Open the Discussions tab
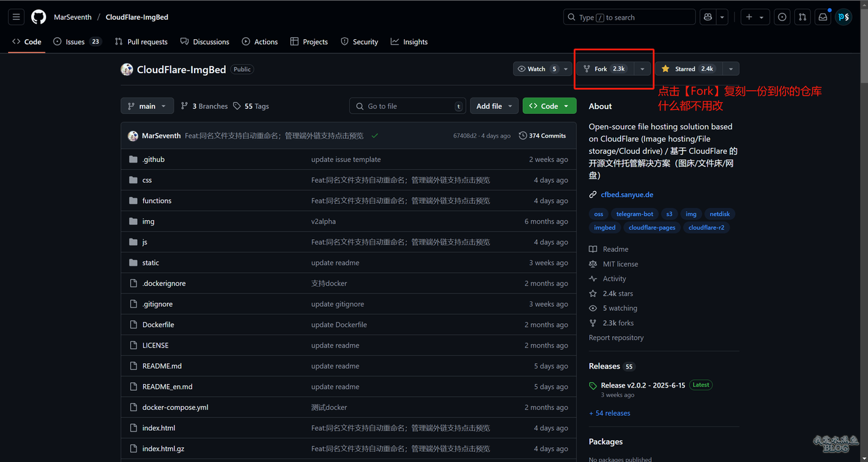The width and height of the screenshot is (868, 462). (x=205, y=41)
